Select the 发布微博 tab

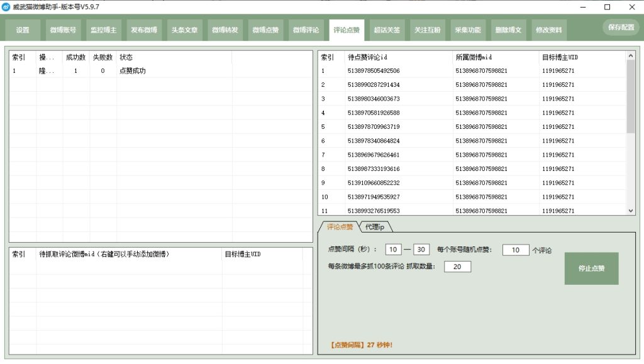click(x=144, y=30)
